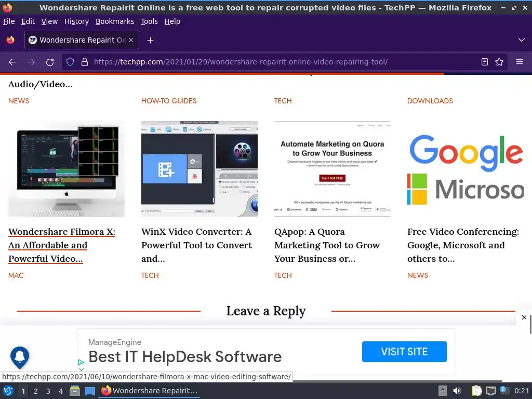The width and height of the screenshot is (532, 399).
Task: Open the History menu
Action: point(77,21)
